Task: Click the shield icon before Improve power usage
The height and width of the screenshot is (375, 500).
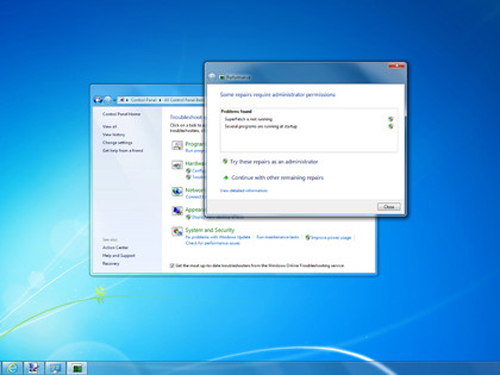Action: click(x=308, y=237)
